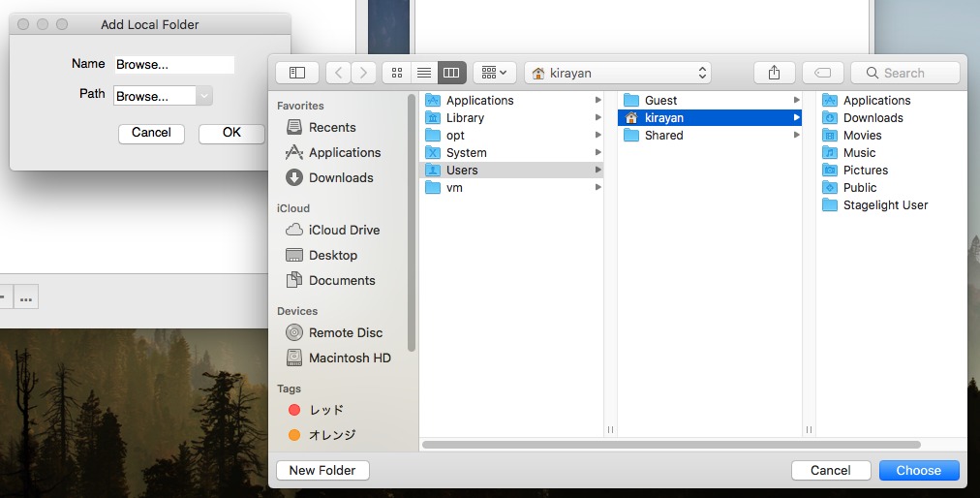Click the first column width handle
This screenshot has width=980, height=498.
point(610,430)
